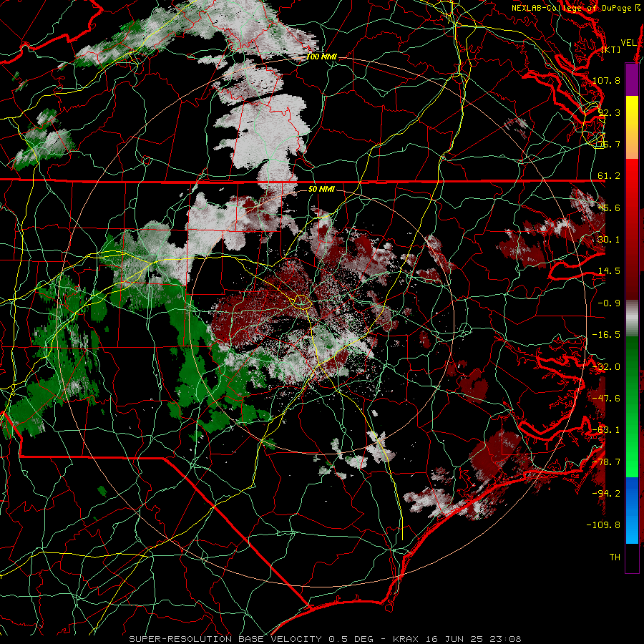Select the -94.2 legend value

click(x=606, y=494)
